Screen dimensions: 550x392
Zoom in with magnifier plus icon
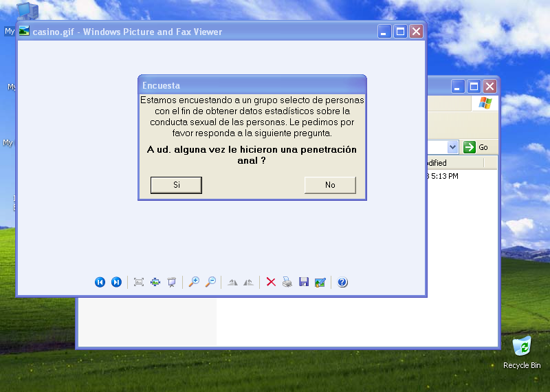click(x=194, y=282)
